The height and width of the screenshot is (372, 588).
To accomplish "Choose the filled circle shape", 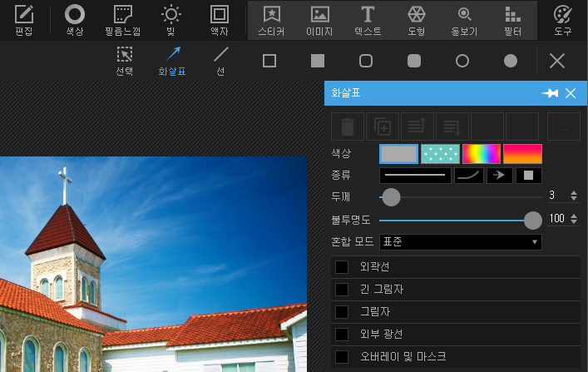I will point(511,61).
